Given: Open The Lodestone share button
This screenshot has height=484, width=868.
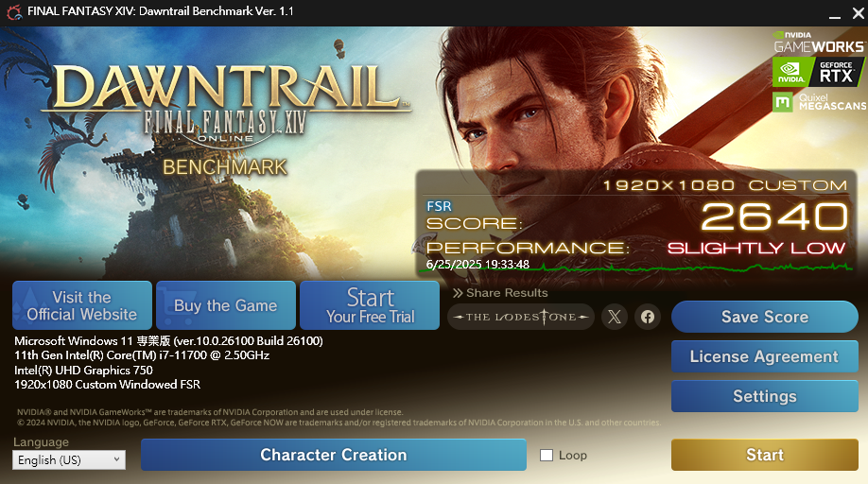Looking at the screenshot, I should coord(521,317).
